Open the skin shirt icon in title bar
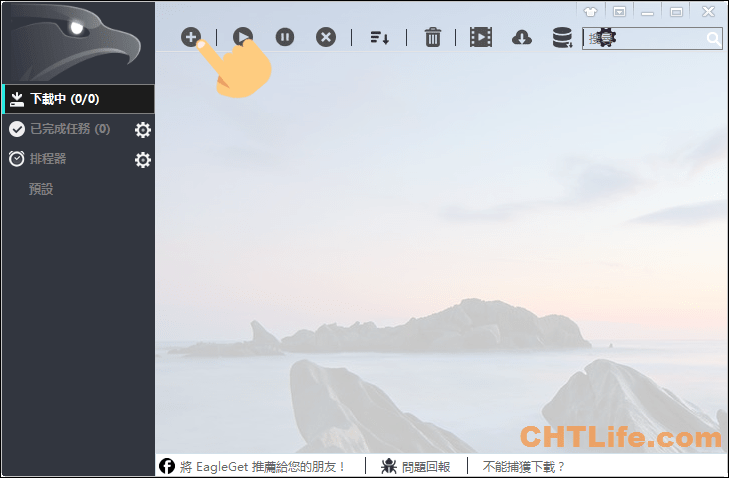This screenshot has width=729, height=478. (x=590, y=12)
